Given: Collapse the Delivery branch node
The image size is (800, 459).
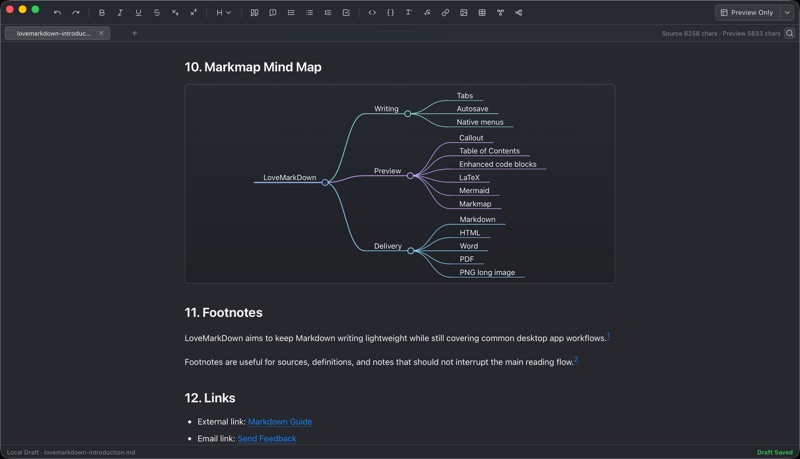Looking at the screenshot, I should tap(411, 250).
